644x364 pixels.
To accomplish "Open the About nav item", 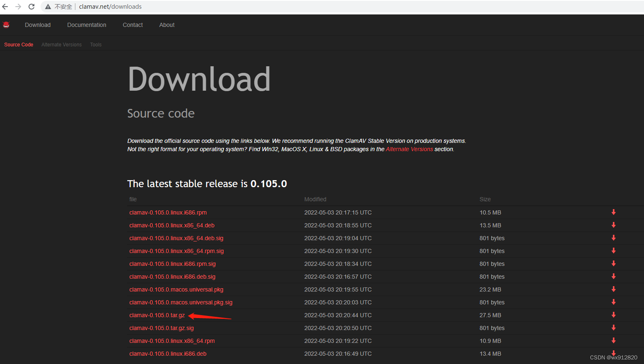I will [x=167, y=25].
